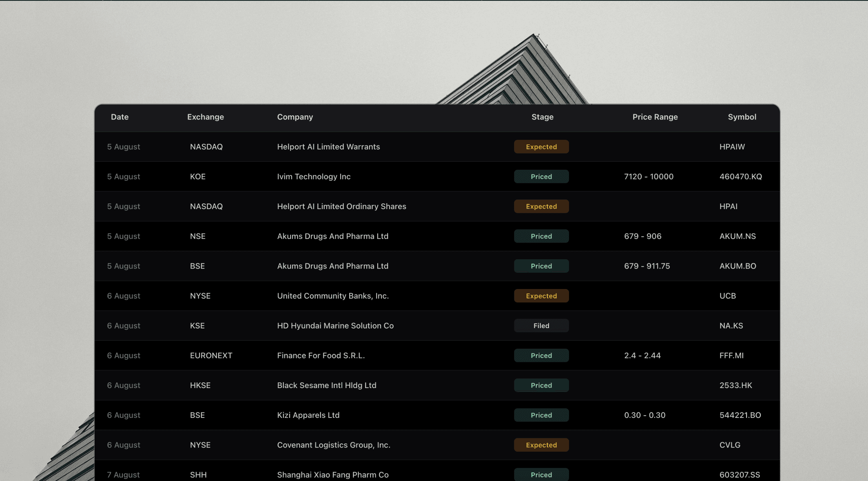Open Helport AI Limited Ordinary Shares row

[x=341, y=206]
